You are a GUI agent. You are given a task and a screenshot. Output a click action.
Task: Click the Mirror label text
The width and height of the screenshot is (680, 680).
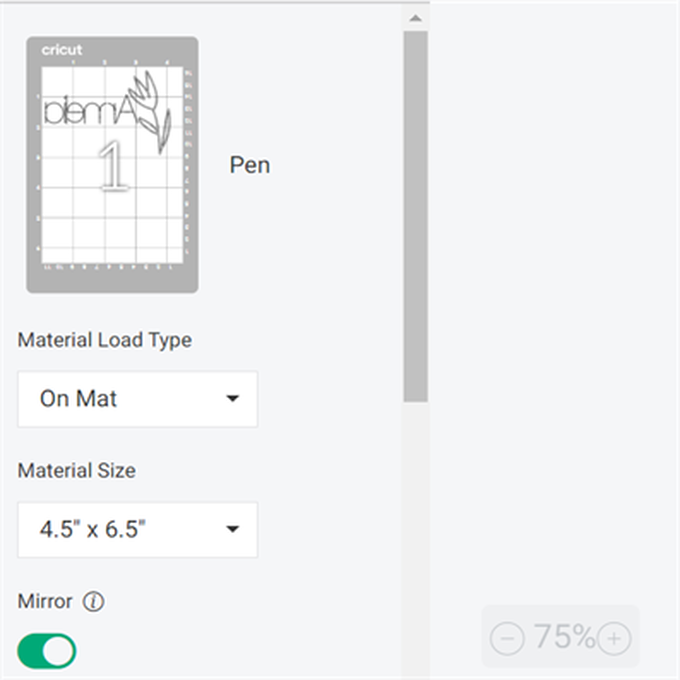click(45, 602)
